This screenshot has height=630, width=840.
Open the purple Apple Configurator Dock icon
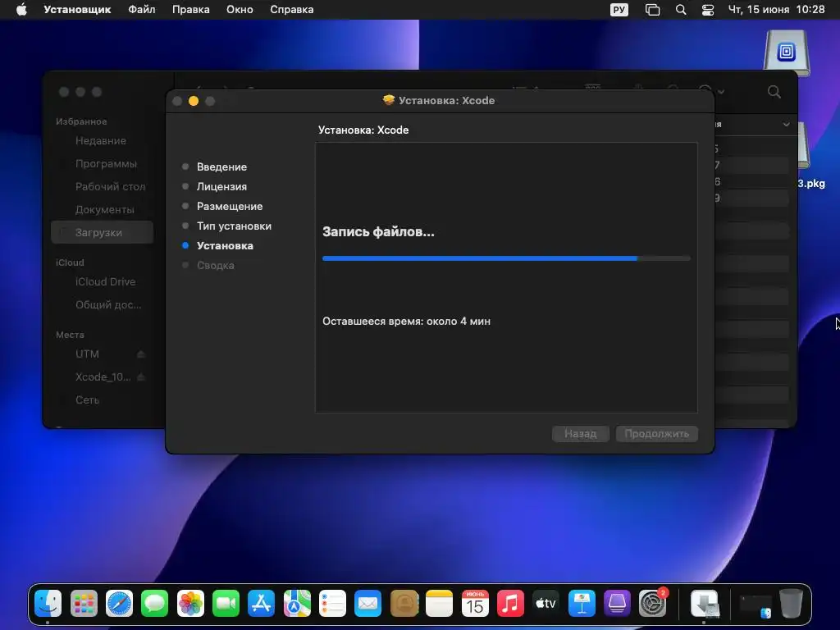(x=617, y=604)
